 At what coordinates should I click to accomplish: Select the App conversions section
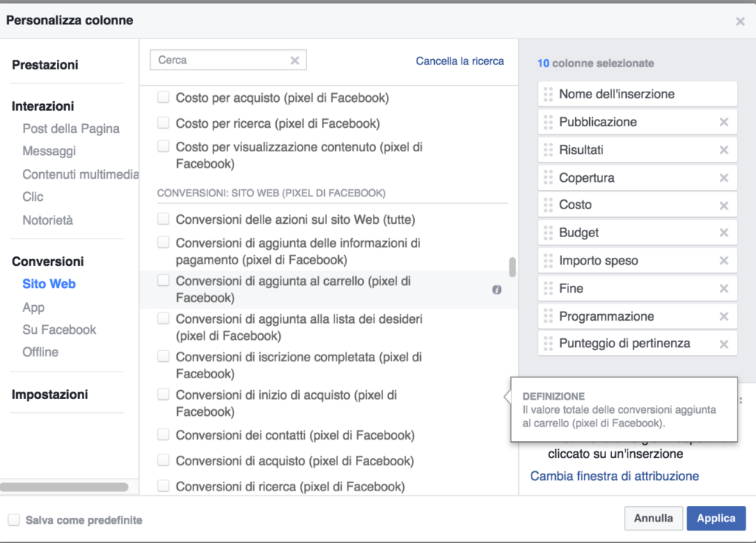(x=33, y=307)
